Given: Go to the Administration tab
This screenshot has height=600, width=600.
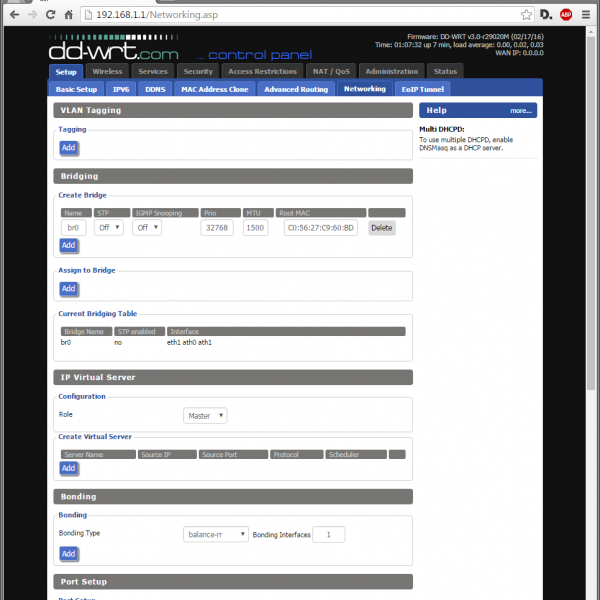Looking at the screenshot, I should pos(391,72).
